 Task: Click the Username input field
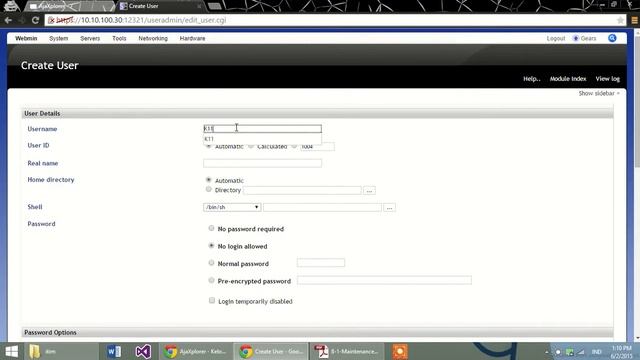coord(262,129)
